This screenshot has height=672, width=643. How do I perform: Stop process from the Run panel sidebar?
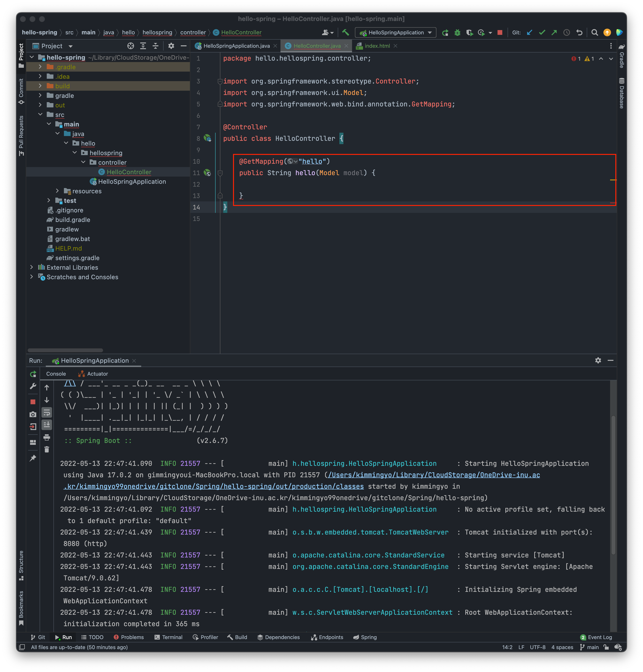click(x=33, y=402)
